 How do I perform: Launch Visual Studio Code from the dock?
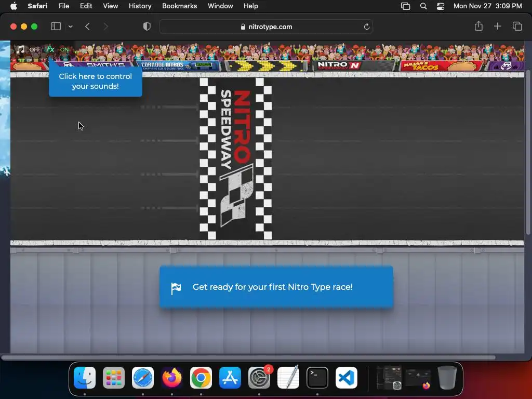click(347, 378)
